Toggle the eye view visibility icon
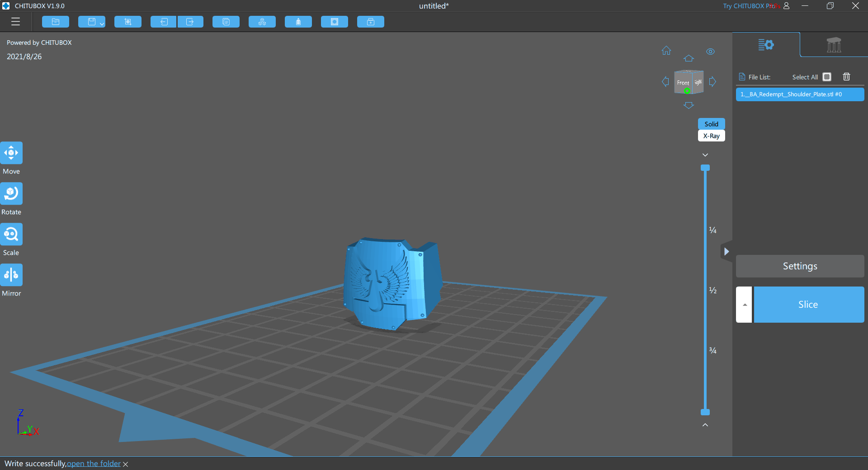Viewport: 868px width, 470px height. coord(710,52)
